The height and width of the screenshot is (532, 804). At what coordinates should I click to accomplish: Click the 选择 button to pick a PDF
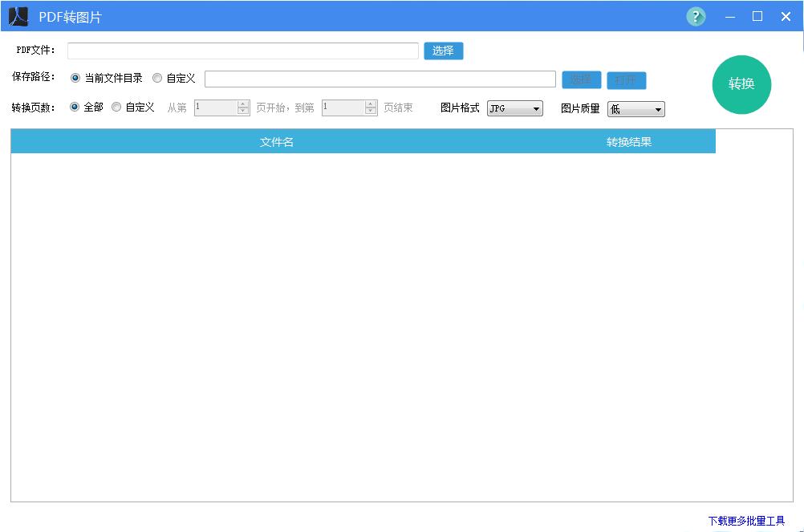point(443,50)
